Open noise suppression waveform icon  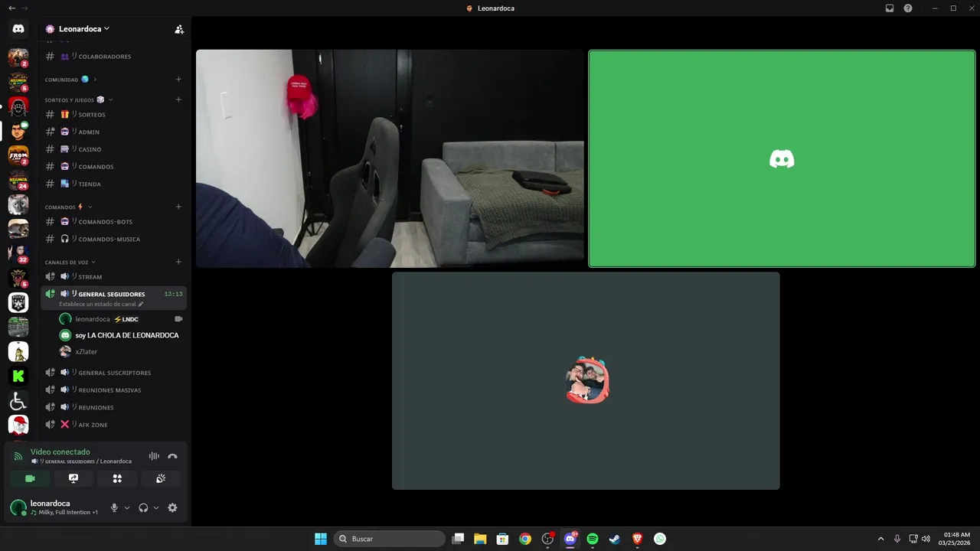coord(154,456)
